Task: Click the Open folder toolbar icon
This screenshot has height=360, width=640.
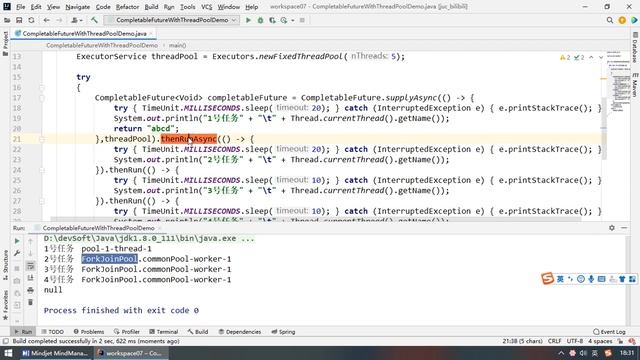Action: pyautogui.click(x=7, y=20)
